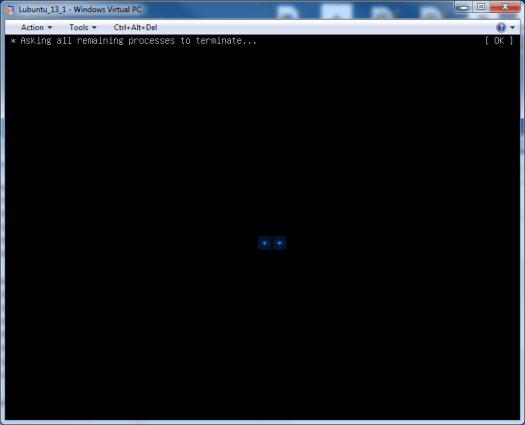Click the [ OK ] status text
Viewport: 525px width, 425px height.
(499, 41)
